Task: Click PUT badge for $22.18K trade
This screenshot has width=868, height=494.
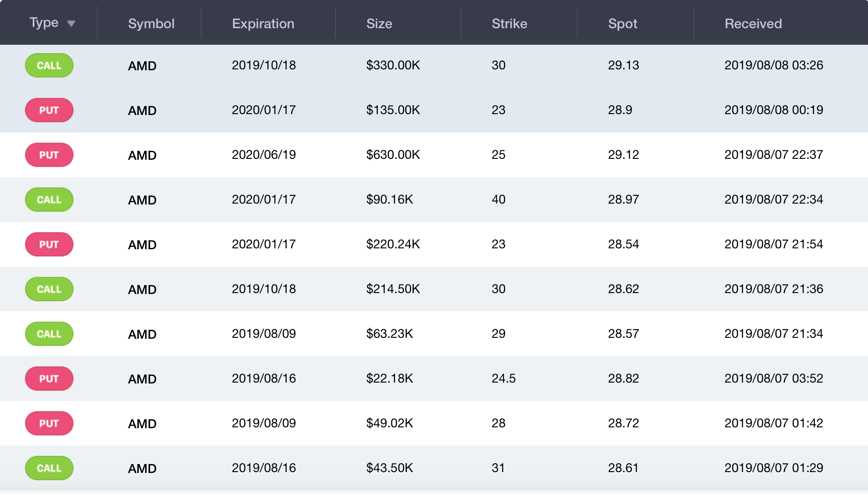Action: point(49,379)
